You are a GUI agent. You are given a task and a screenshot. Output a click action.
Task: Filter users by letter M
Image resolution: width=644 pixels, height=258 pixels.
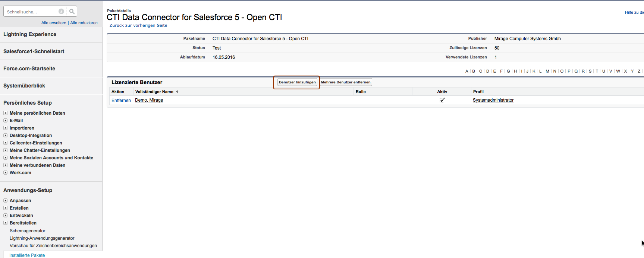[547, 71]
